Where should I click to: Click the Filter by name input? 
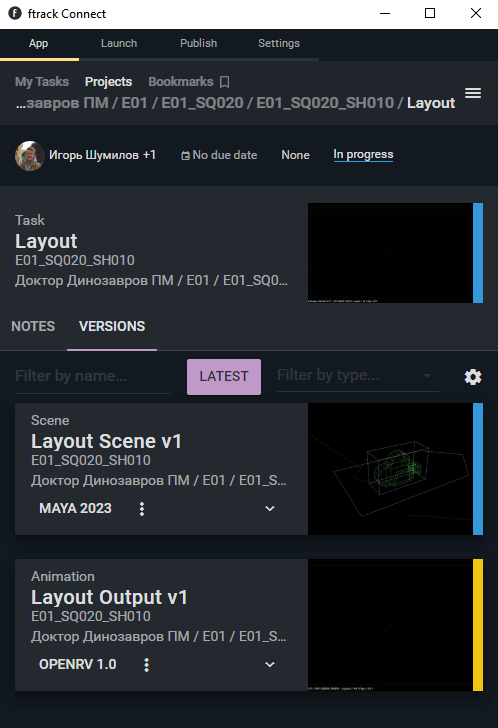(x=93, y=376)
